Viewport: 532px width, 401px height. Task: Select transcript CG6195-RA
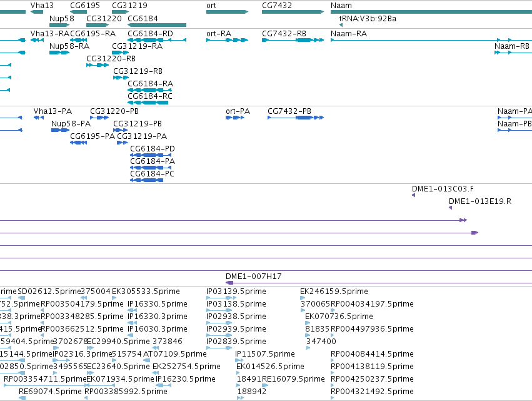click(x=78, y=40)
